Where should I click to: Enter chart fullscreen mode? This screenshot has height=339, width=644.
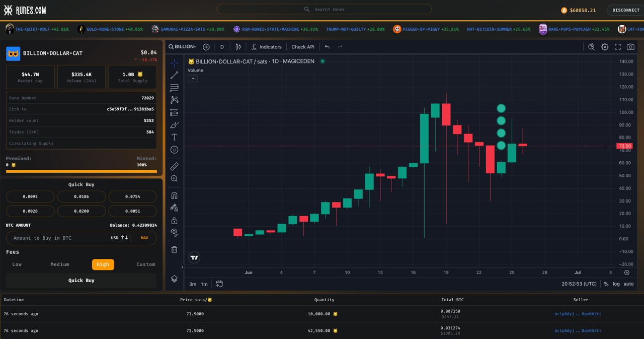click(x=617, y=47)
